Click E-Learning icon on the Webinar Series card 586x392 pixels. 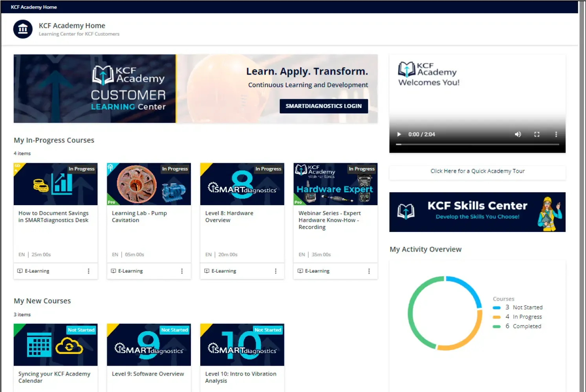(x=300, y=271)
